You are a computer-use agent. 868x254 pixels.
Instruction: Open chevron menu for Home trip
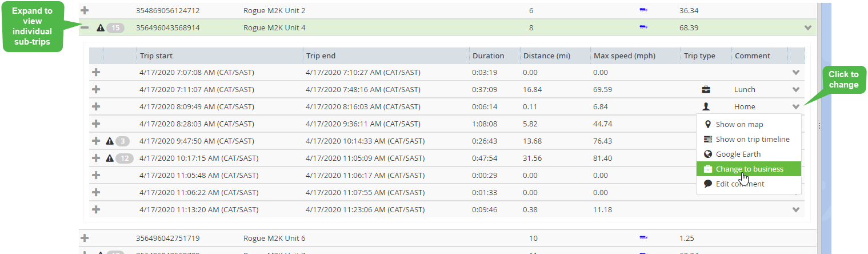(796, 106)
